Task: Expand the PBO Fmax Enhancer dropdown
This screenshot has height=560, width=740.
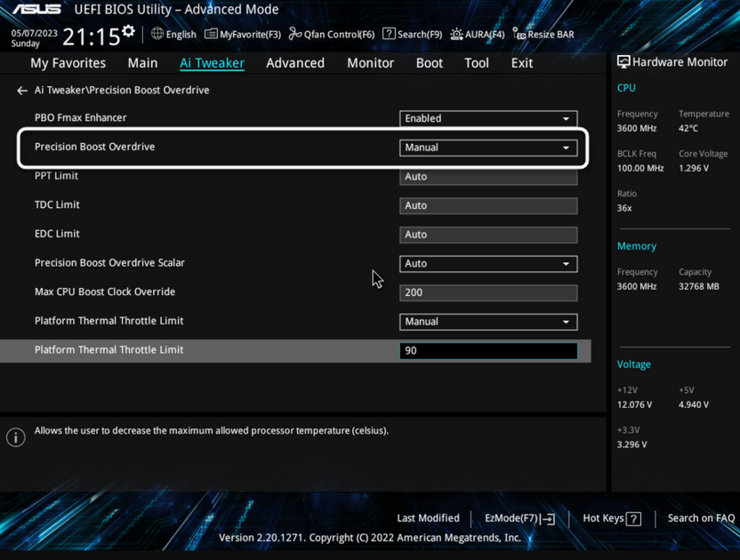Action: click(488, 118)
